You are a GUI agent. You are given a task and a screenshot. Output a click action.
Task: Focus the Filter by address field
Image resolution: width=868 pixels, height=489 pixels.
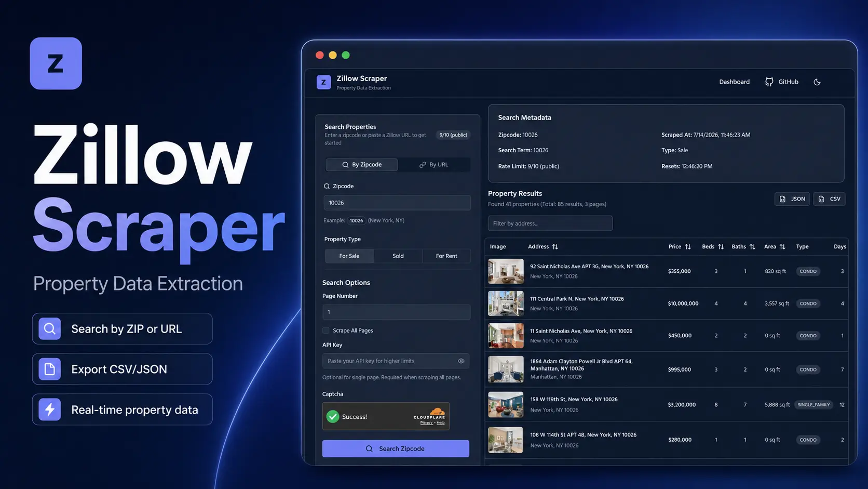click(550, 223)
